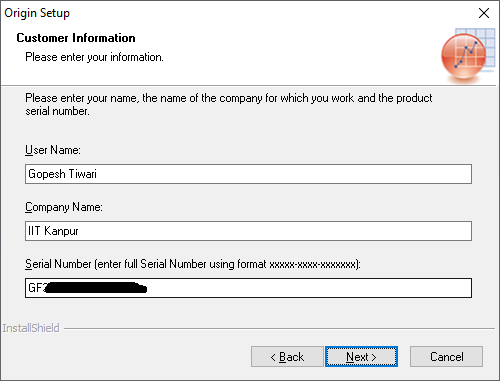Cancel the Origin setup
The image size is (500, 381).
point(446,357)
